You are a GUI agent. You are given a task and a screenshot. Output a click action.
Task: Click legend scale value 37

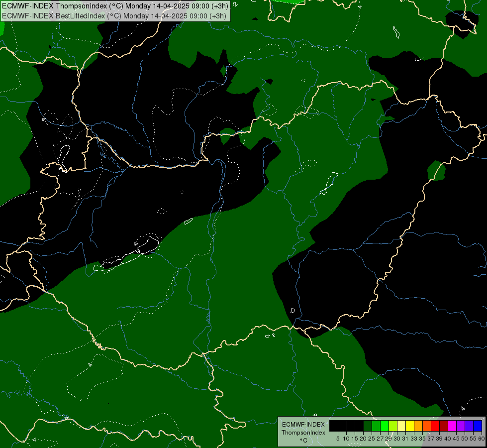point(431,439)
